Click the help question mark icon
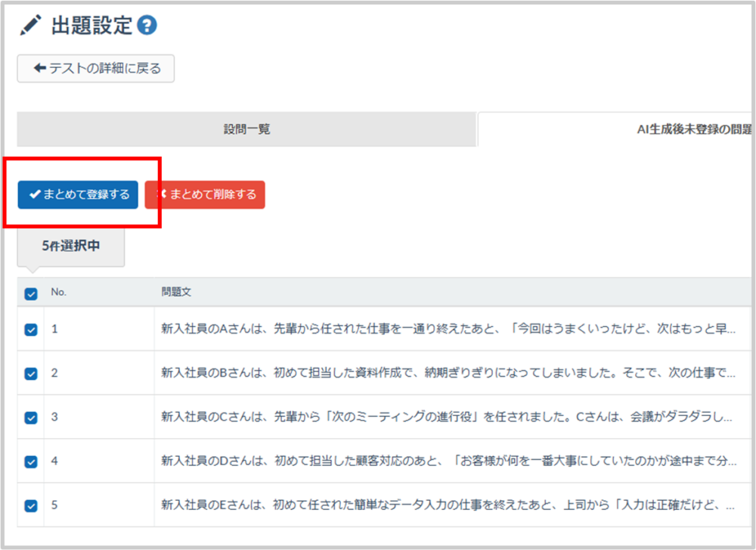Image resolution: width=756 pixels, height=550 pixels. [147, 26]
